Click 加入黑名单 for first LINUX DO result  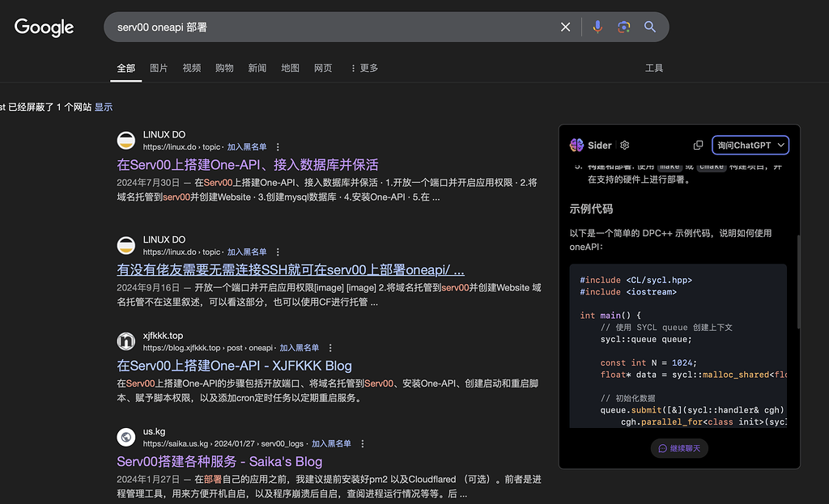click(x=247, y=147)
